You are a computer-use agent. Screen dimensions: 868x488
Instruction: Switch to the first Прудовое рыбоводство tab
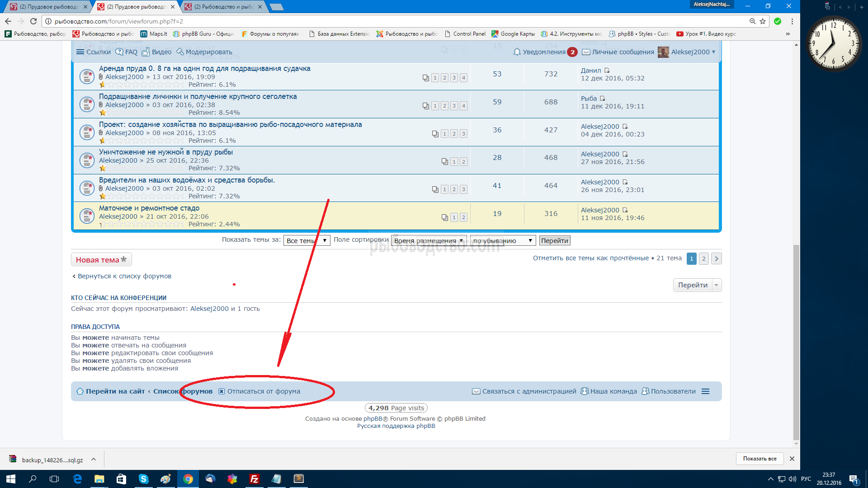(x=49, y=7)
